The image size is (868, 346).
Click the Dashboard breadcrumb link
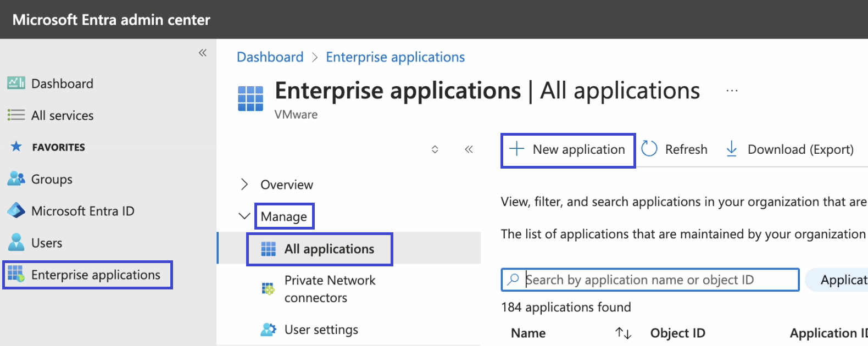pyautogui.click(x=270, y=57)
